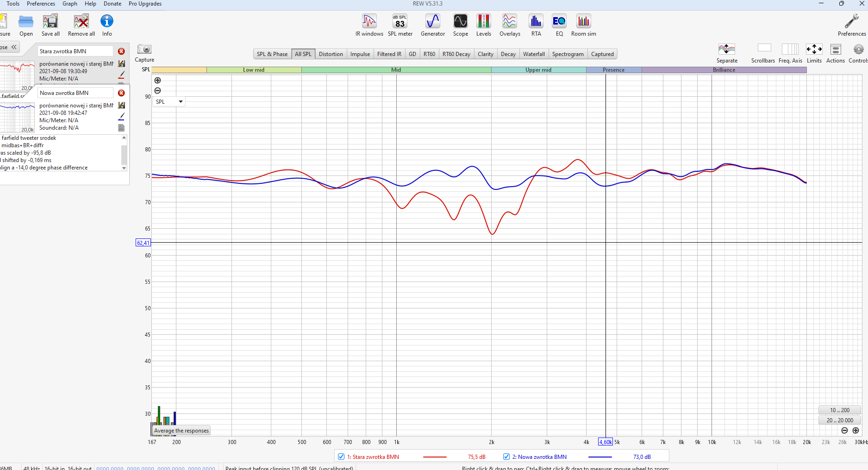Image resolution: width=868 pixels, height=470 pixels.
Task: Open graph Controls gear
Action: point(858,53)
